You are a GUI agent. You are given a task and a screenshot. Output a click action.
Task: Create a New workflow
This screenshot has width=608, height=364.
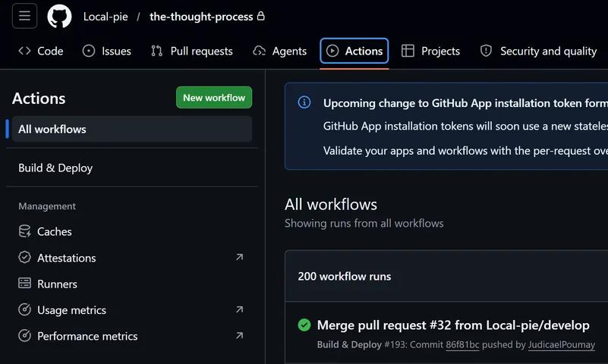point(214,98)
